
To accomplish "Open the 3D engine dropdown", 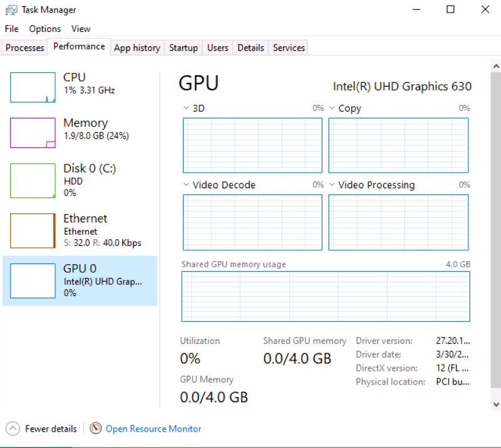I will coord(186,108).
